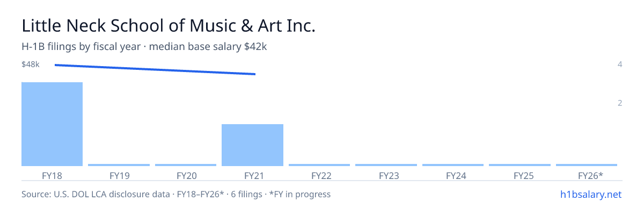Open the h1bsalary.net link
This screenshot has height=215, width=644.
click(590, 194)
